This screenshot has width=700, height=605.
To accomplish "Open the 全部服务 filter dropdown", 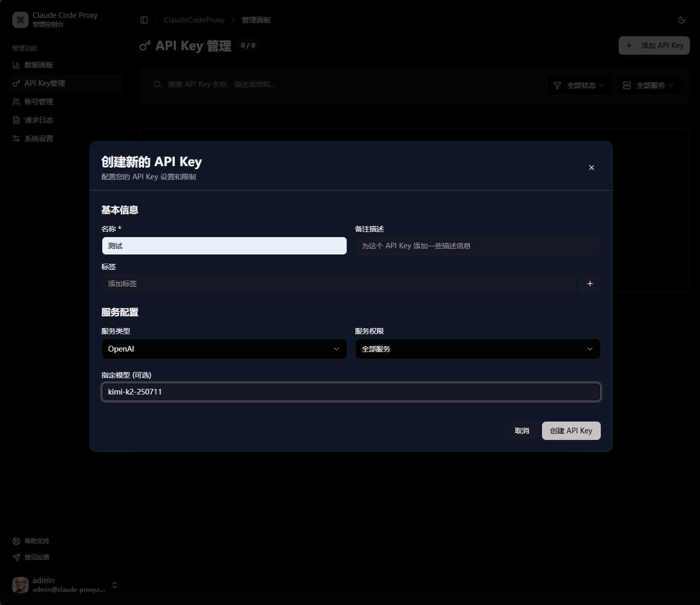I will (648, 85).
